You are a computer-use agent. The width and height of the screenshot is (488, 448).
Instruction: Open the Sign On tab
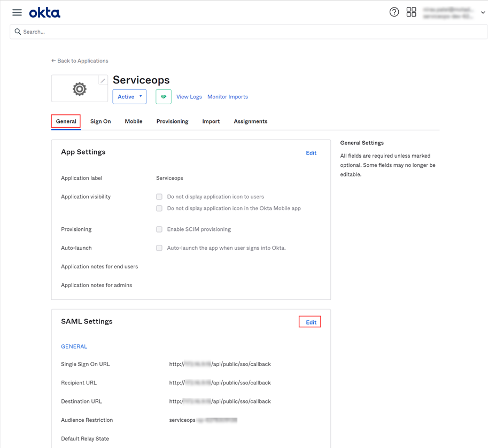point(100,121)
